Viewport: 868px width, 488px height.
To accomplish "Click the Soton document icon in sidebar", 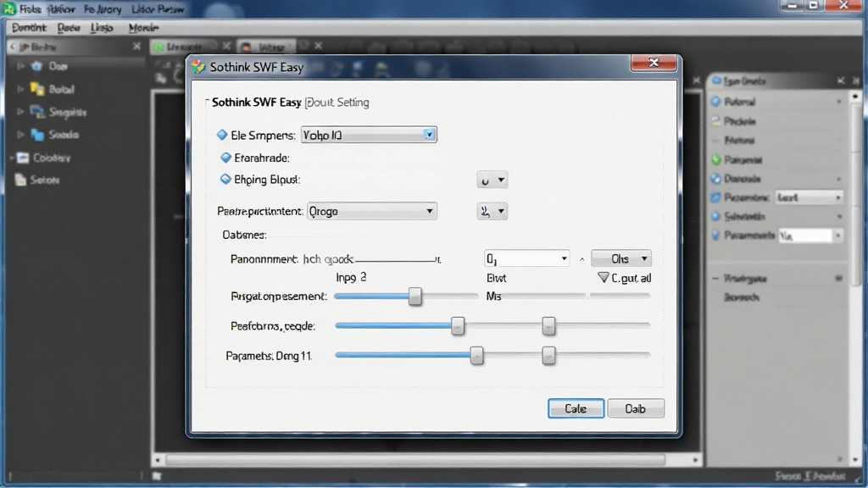I will tap(20, 180).
